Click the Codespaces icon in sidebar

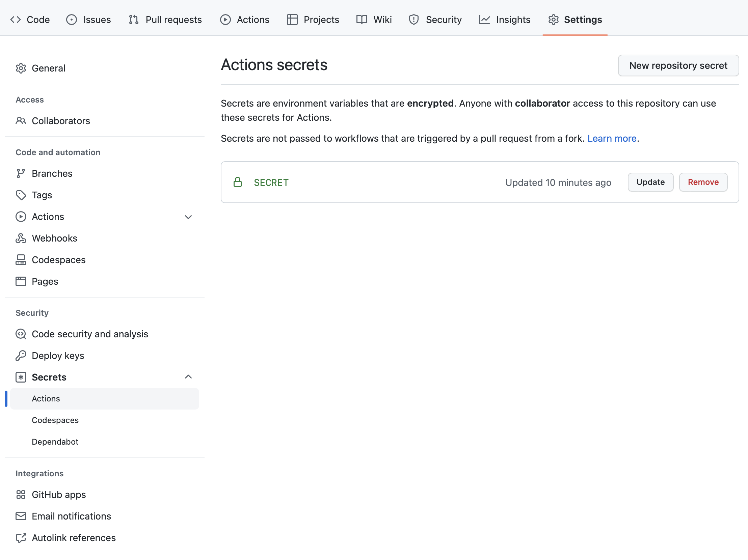click(21, 260)
